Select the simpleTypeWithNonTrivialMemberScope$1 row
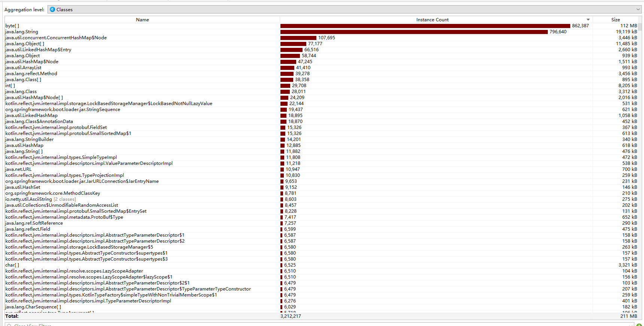This screenshot has height=326, width=644. click(x=321, y=295)
